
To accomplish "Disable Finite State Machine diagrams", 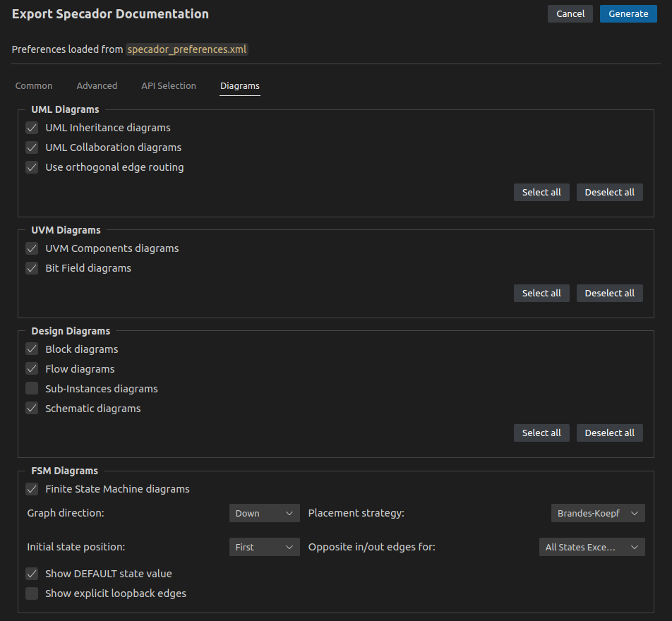I will pyautogui.click(x=32, y=489).
